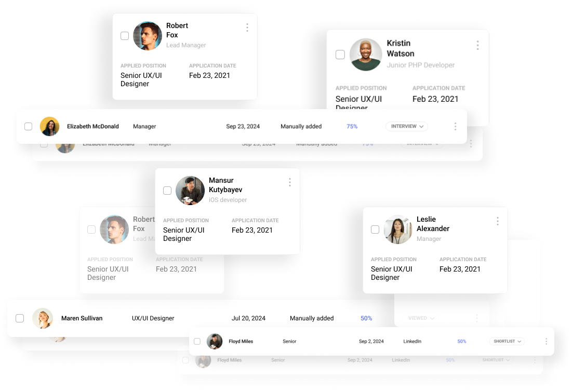Image resolution: width=572 pixels, height=392 pixels.
Task: Open Robert Fox's card options menu
Action: 247,28
